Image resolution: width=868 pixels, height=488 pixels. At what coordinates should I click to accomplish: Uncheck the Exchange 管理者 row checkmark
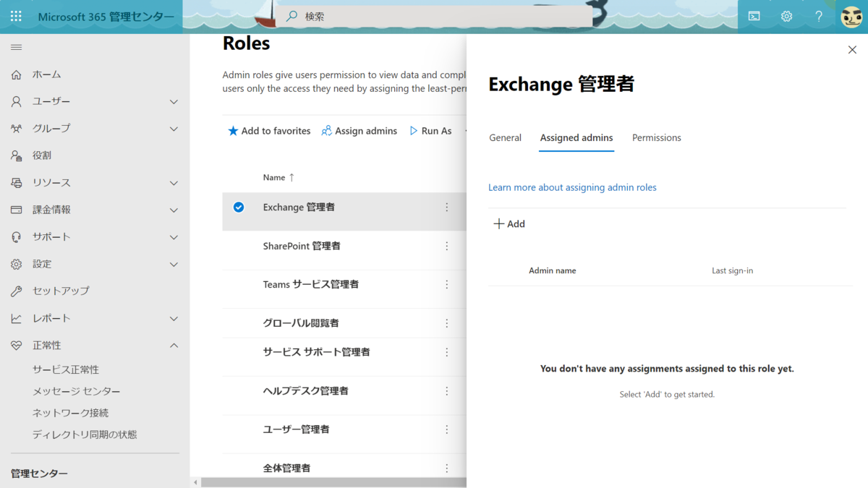click(x=239, y=207)
